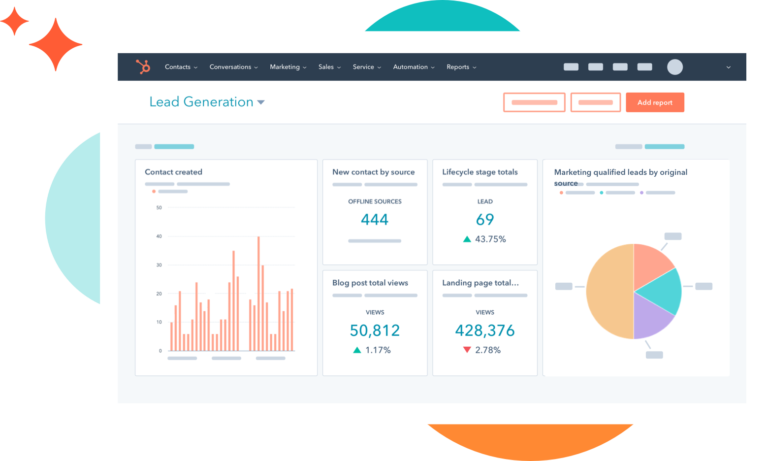Click the HubSpot sprocket logo

click(x=143, y=67)
